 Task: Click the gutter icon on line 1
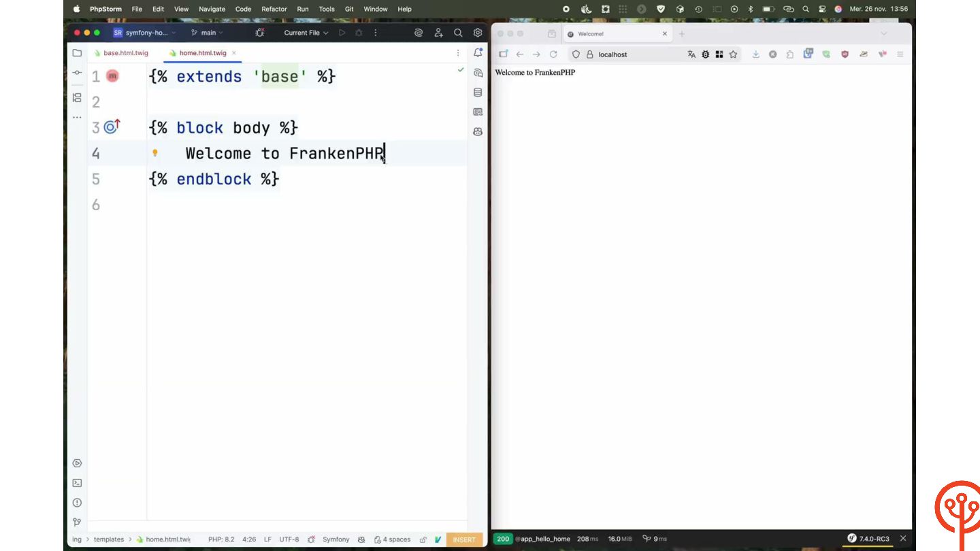tap(112, 76)
